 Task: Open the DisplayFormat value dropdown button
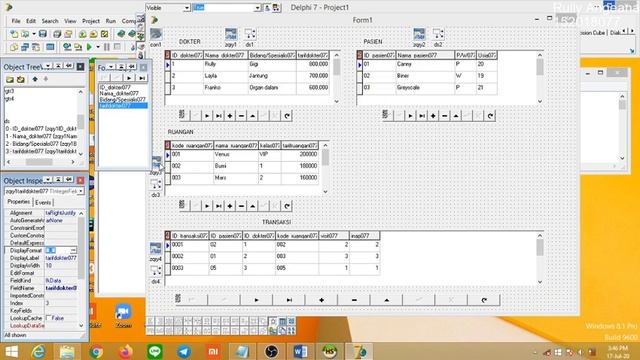pos(73,250)
